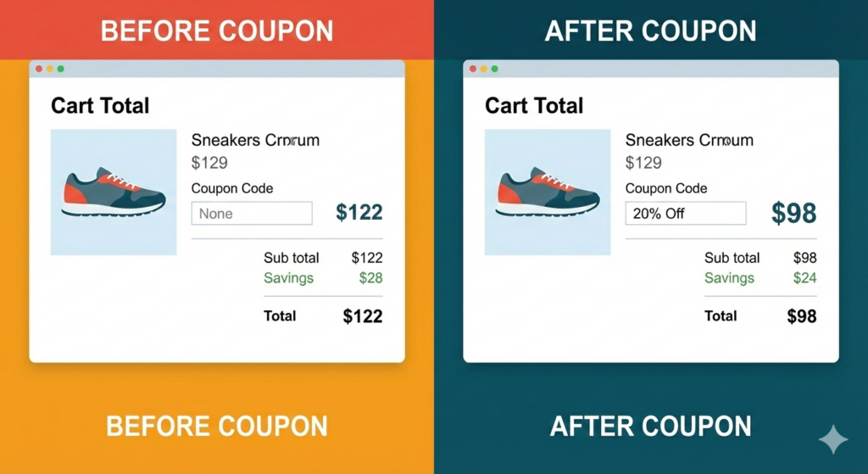
Task: Click the top AFTER COUPON header
Action: pos(651,31)
